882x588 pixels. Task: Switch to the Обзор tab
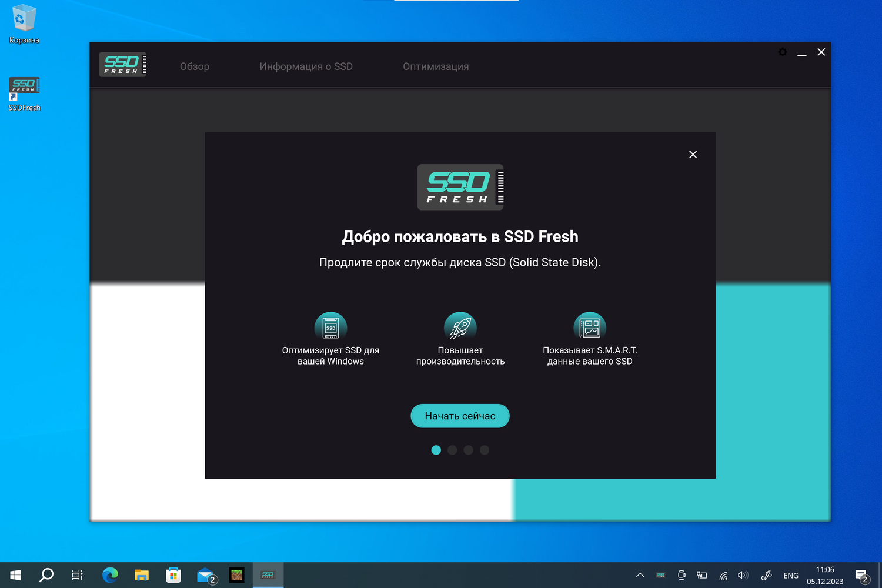[x=195, y=66]
